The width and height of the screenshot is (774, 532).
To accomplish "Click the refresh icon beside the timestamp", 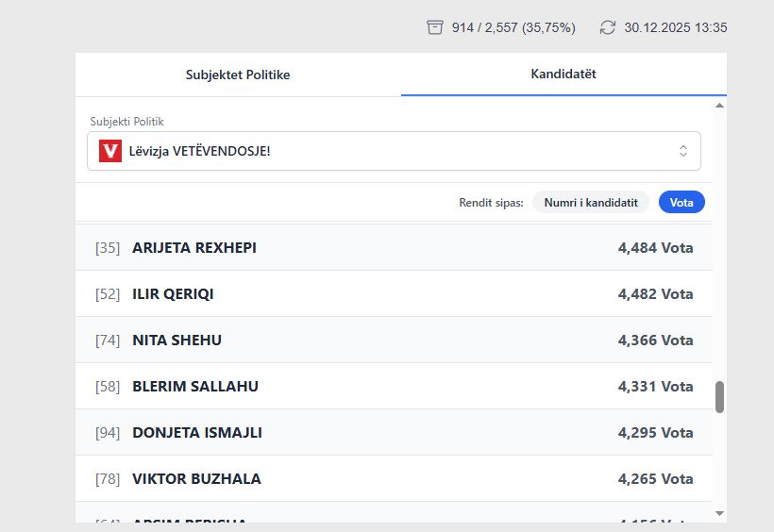I will point(608,27).
